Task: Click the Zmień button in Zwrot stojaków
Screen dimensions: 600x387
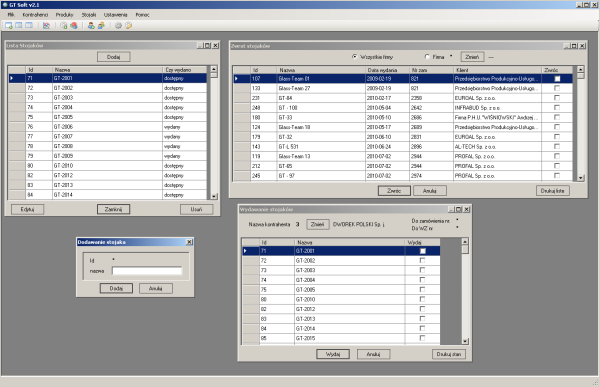Action: point(472,57)
